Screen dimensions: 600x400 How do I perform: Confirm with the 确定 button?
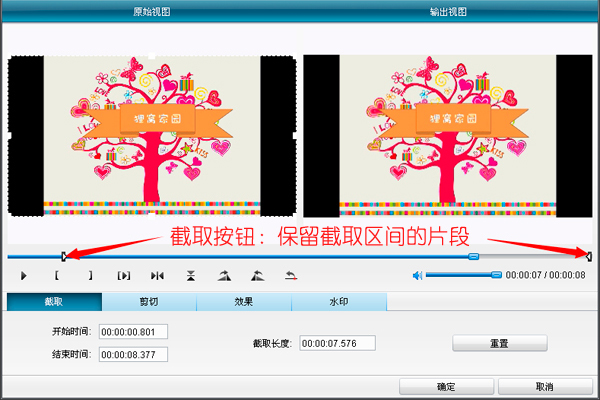[446, 387]
